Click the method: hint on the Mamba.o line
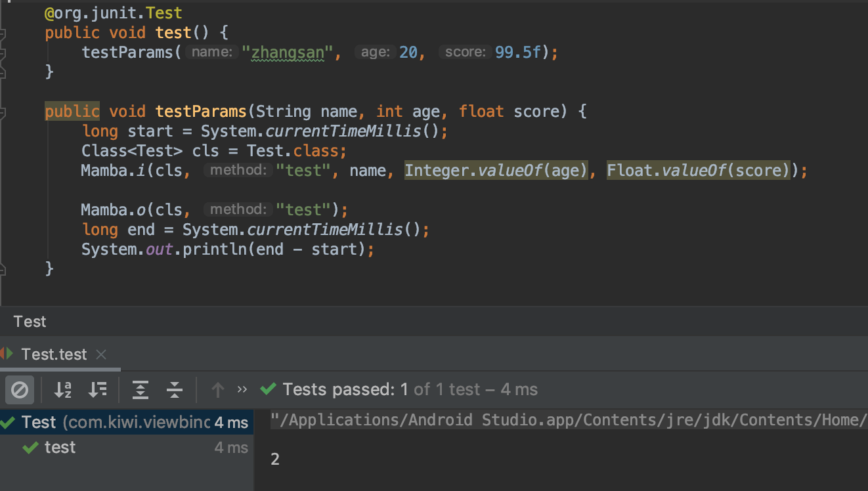 (x=238, y=210)
